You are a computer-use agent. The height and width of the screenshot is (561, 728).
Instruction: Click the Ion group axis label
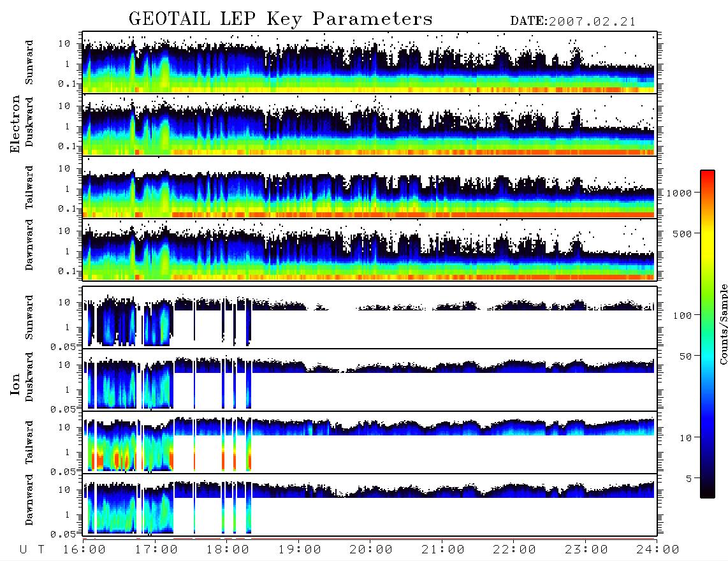pos(15,384)
